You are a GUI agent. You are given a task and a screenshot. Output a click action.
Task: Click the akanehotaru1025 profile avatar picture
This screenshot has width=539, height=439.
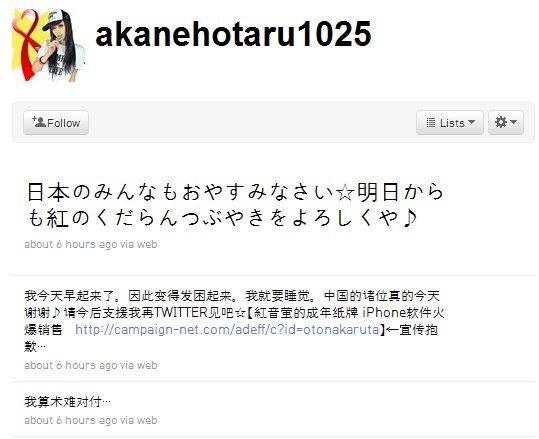(48, 45)
